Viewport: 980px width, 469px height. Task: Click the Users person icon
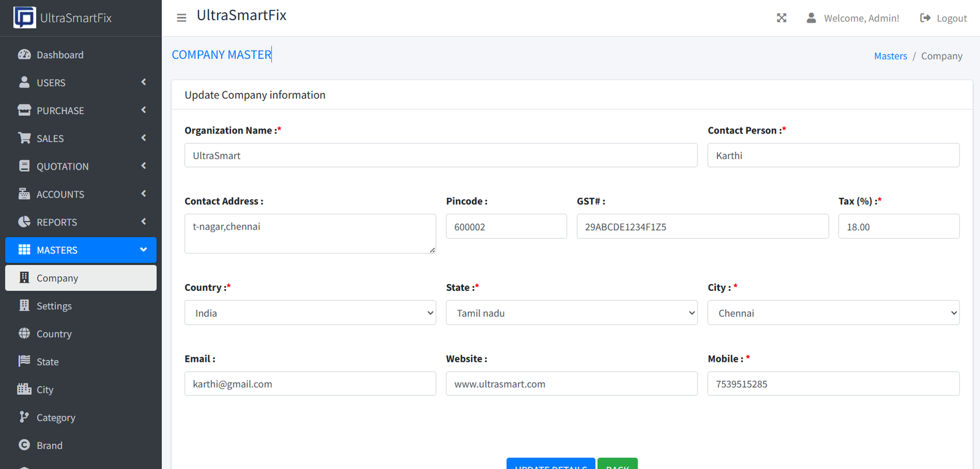(x=24, y=82)
